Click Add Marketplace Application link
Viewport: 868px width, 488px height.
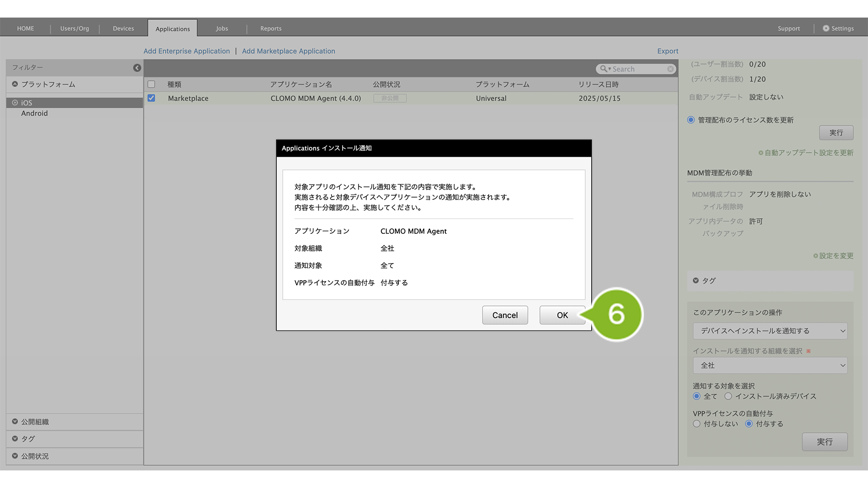[x=289, y=51]
